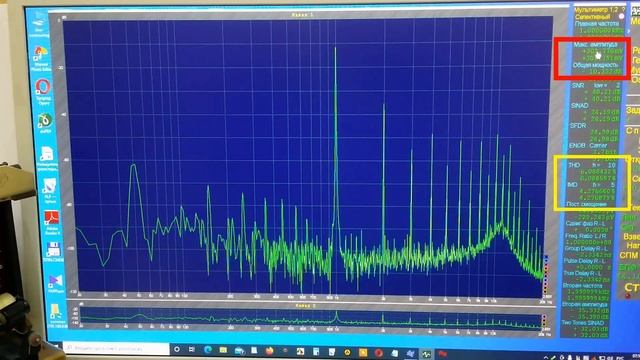
Task: Click the Главная частота label
Action: coord(596,24)
